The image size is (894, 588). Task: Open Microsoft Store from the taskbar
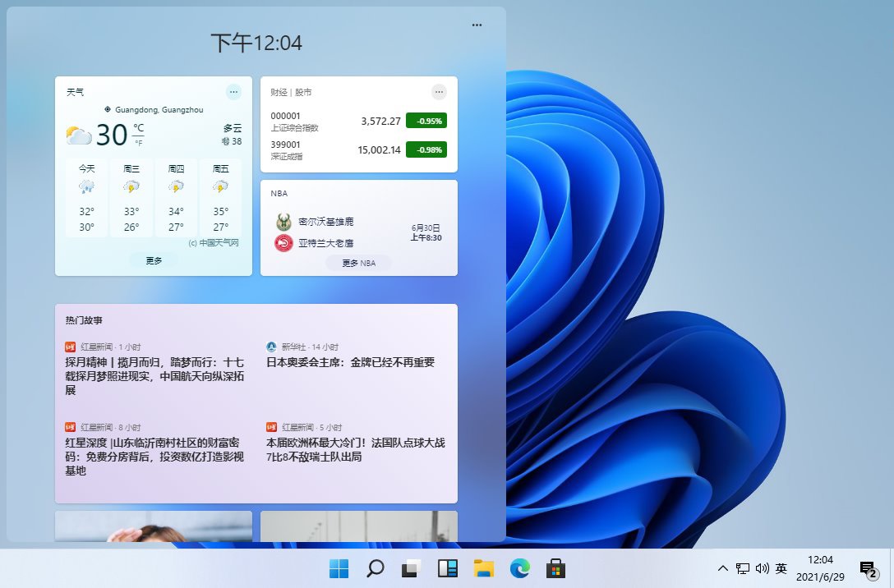[554, 567]
